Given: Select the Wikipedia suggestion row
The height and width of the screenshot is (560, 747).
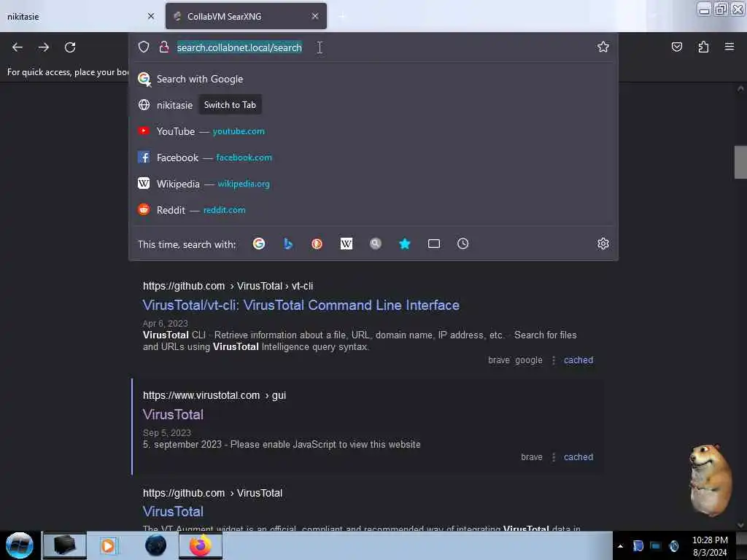Looking at the screenshot, I should [373, 183].
